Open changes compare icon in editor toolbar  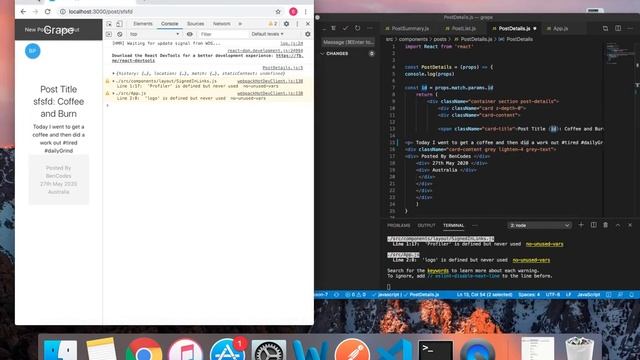pyautogui.click(x=605, y=28)
